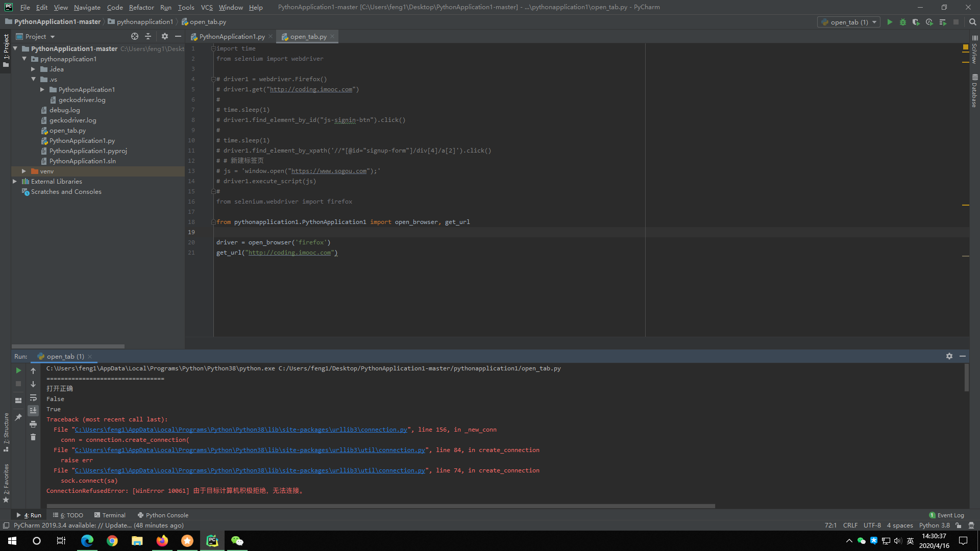980x551 pixels.
Task: Open the VCS menu
Action: pos(207,7)
